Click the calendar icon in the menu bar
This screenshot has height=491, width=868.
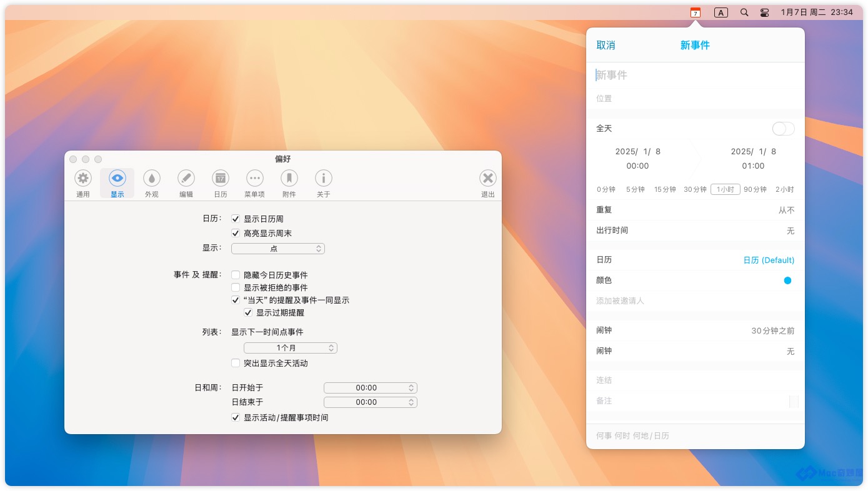(x=695, y=12)
